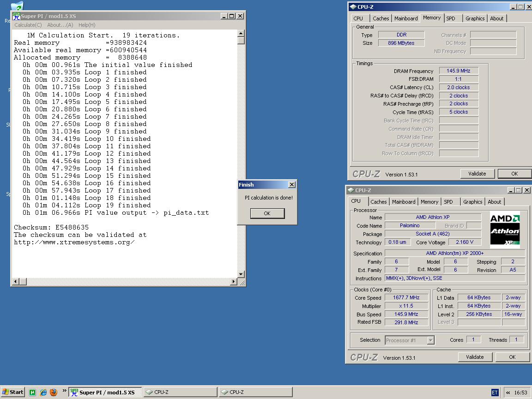
Task: Switch to Memory tab in lower CPU-Z window
Action: (x=429, y=201)
